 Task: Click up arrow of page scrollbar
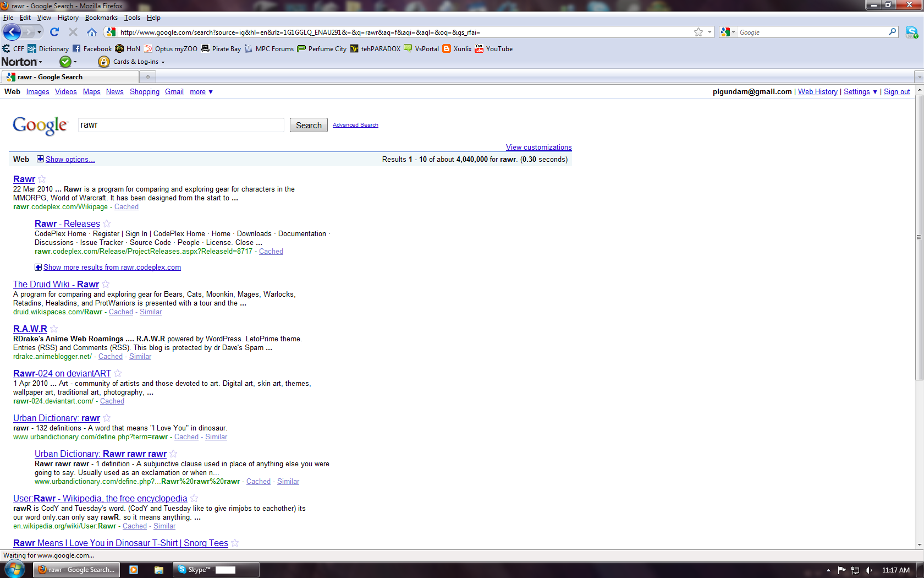click(919, 89)
